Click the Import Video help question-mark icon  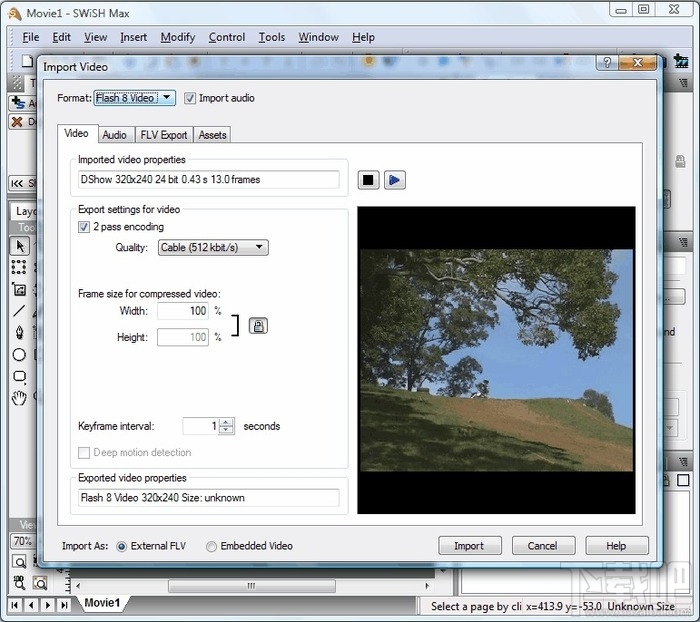click(x=606, y=62)
